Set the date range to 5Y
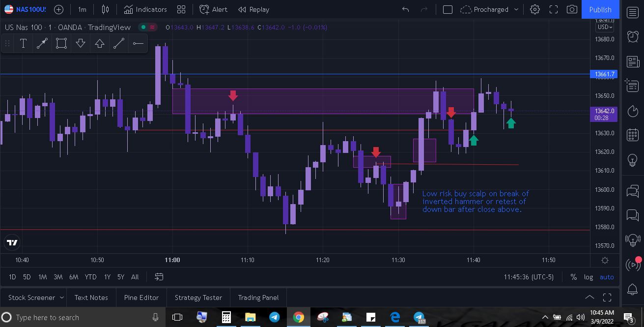 click(121, 277)
